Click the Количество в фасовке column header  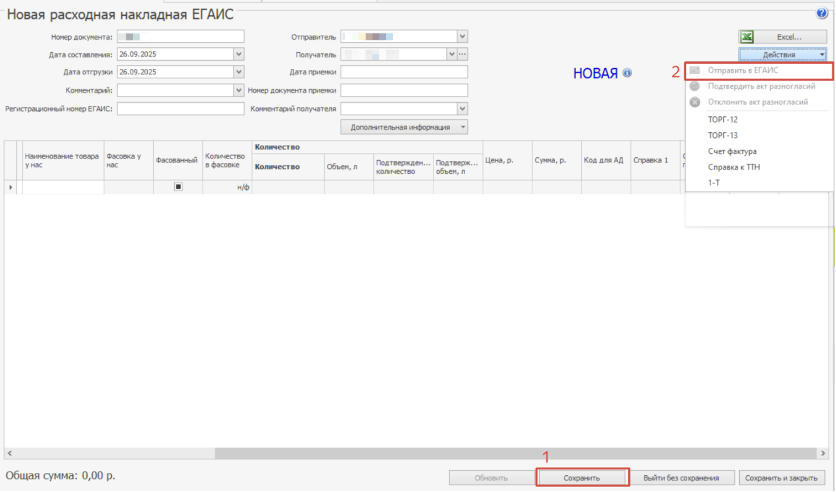(x=227, y=160)
